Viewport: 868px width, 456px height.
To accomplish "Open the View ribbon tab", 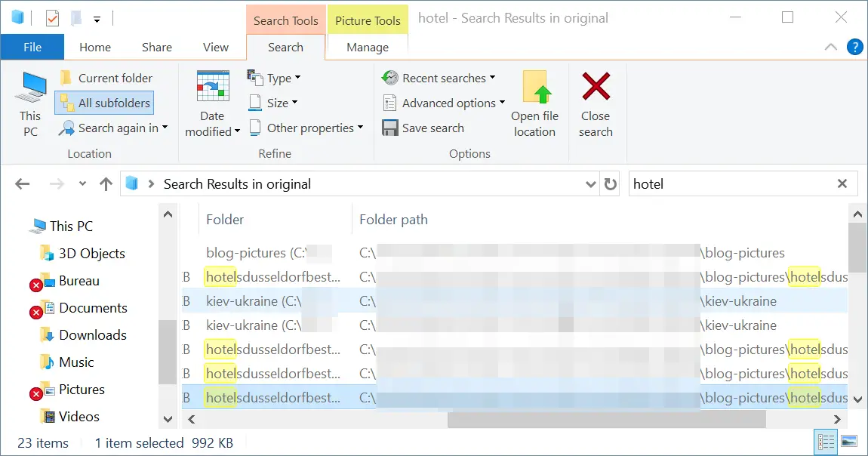I will (215, 47).
